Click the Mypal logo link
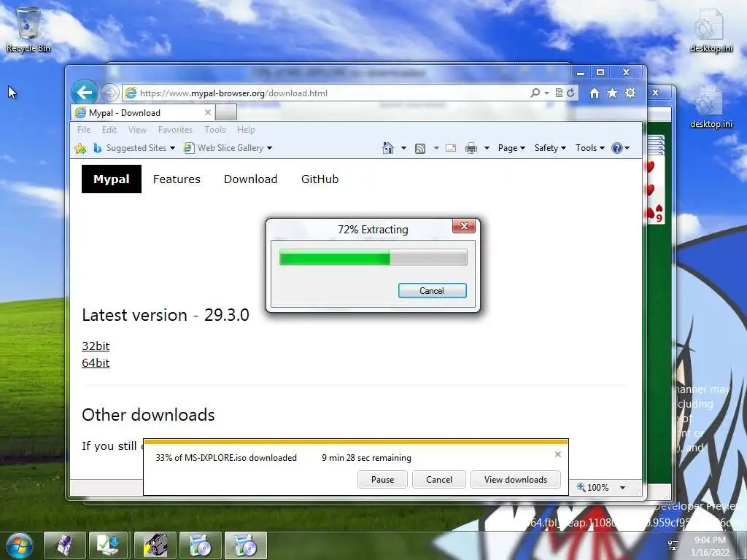Image resolution: width=747 pixels, height=560 pixels. pos(112,179)
